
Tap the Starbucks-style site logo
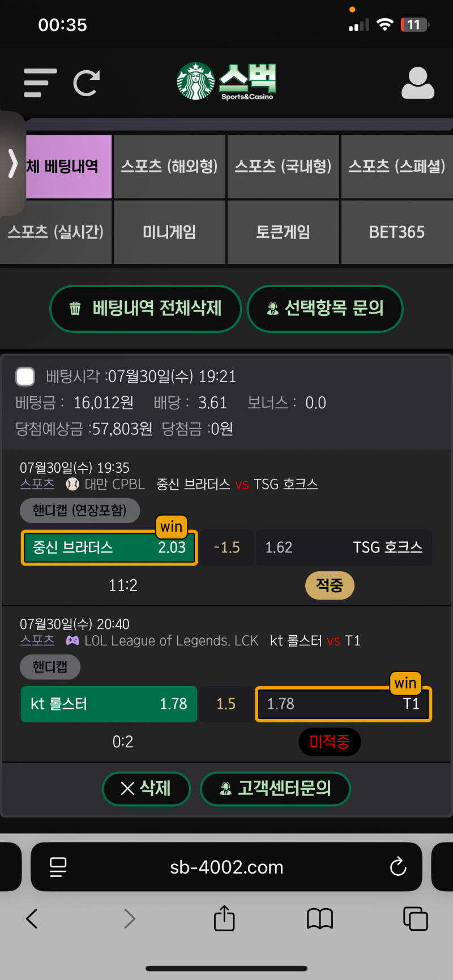[226, 82]
